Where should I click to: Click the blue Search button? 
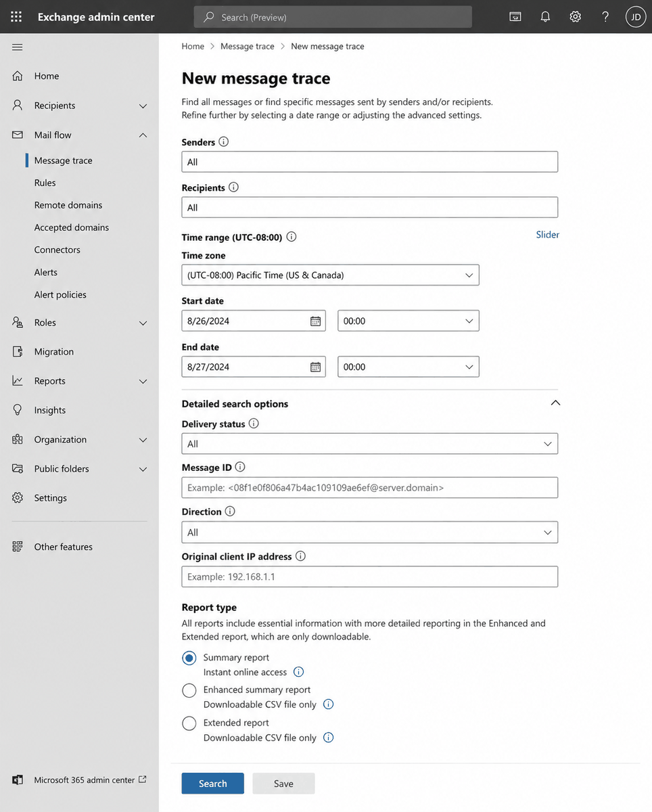pos(213,784)
